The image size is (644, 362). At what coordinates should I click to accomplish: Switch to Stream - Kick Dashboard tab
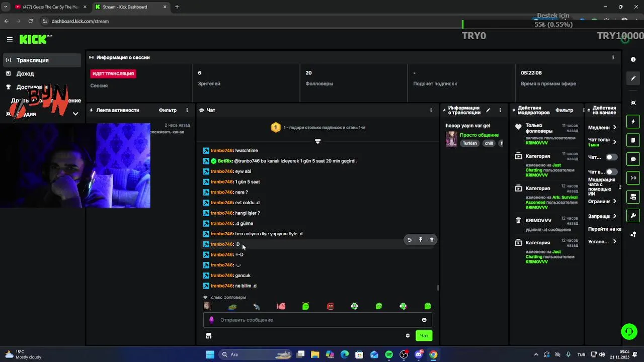click(131, 7)
